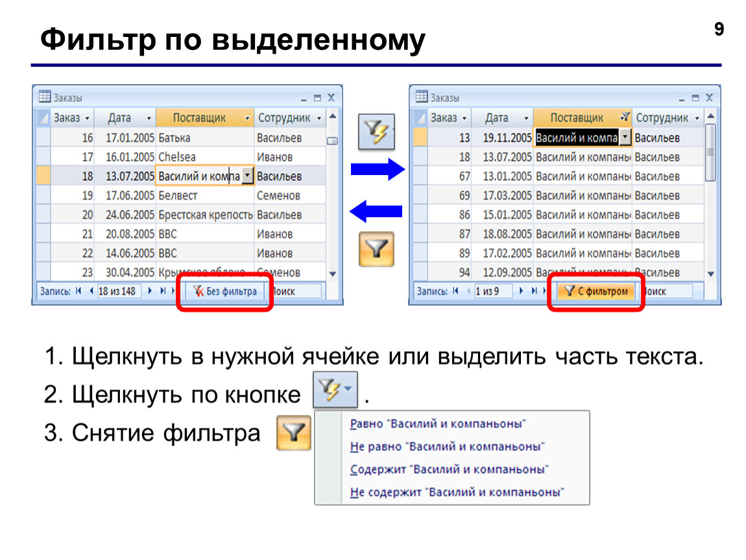
Task: Open the Дата column dropdown in left table
Action: point(149,119)
